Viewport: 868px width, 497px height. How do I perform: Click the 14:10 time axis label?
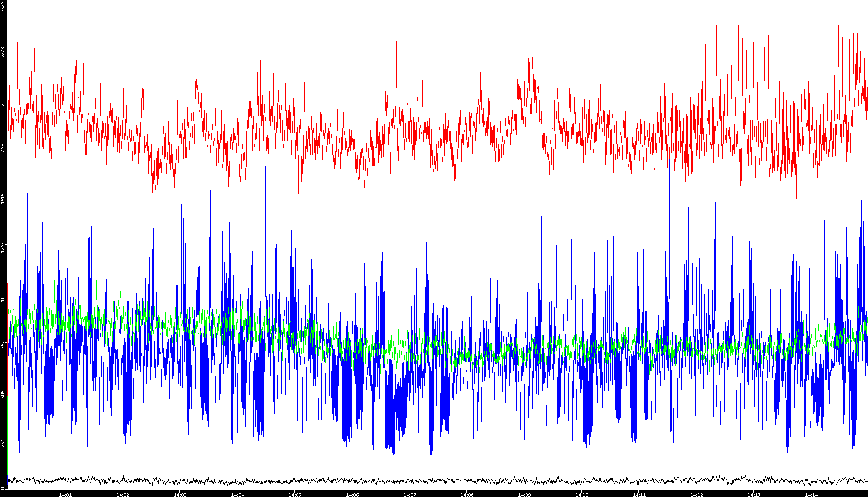tap(582, 495)
